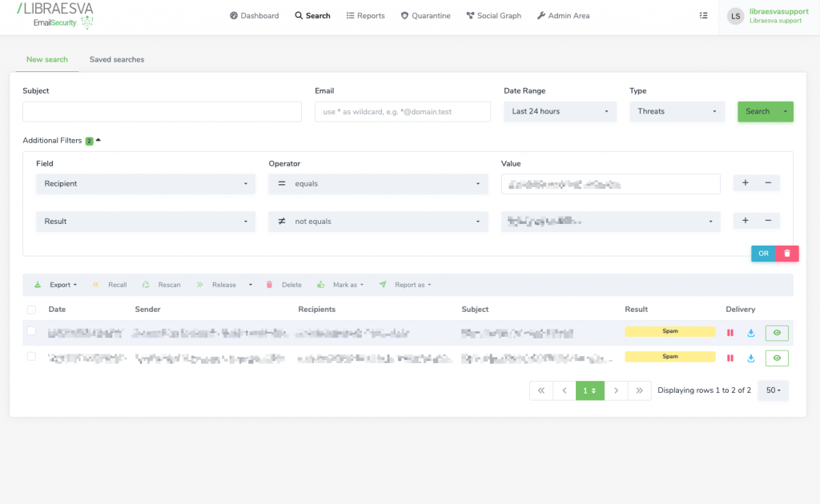Open the Quarantine section
Screen dimensions: 820x504
425,16
